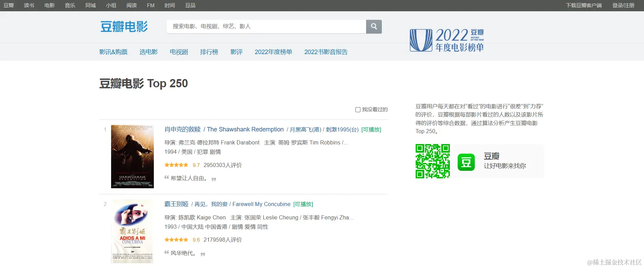Viewport: 644px width, 268px height.
Task: Toggle the 我没看过的 checkbox
Action: pyautogui.click(x=358, y=110)
